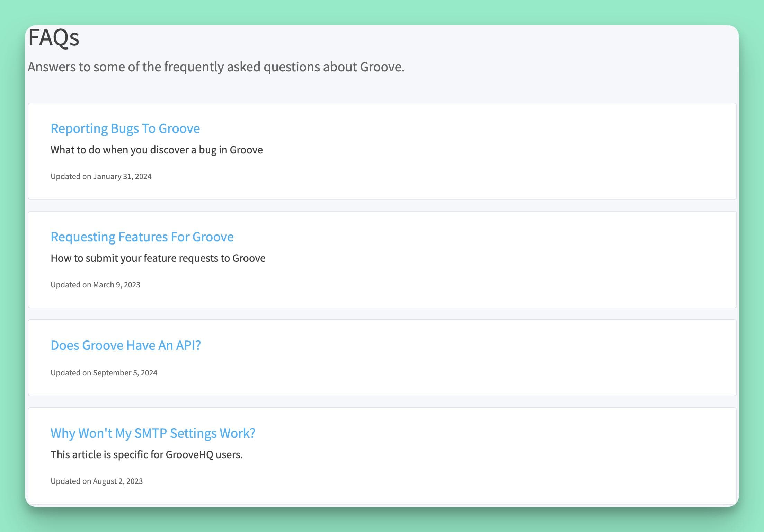Click Updated on March 9, 2023 text

95,284
